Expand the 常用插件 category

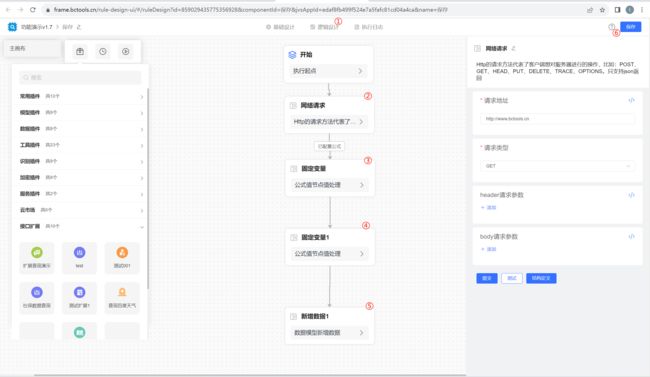click(x=81, y=96)
